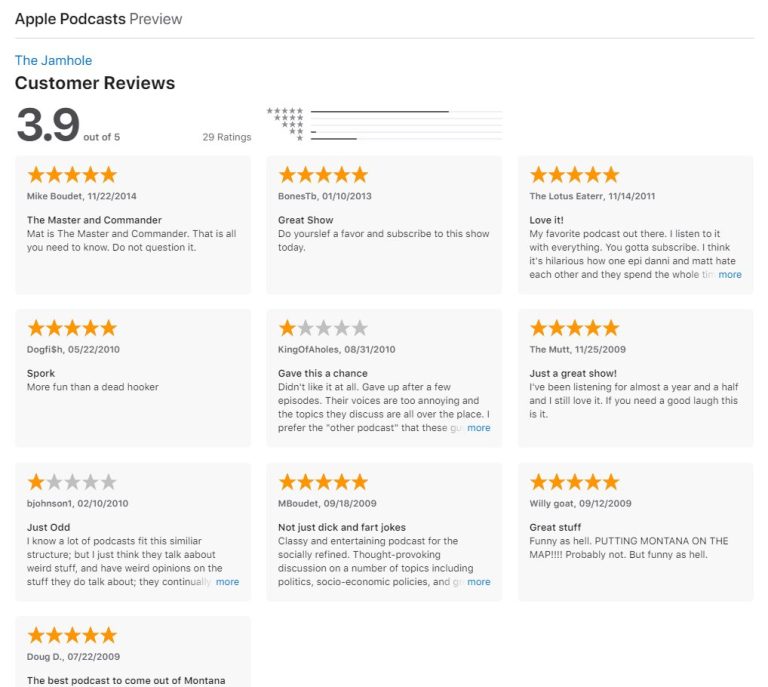Click Doug D. five-star rating
The image size is (768, 687).
point(72,635)
